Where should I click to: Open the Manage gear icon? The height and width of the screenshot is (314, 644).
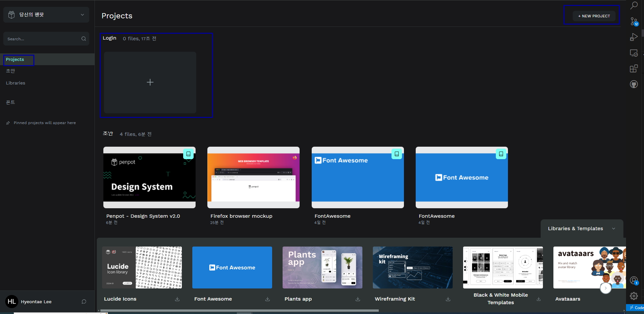tap(634, 296)
